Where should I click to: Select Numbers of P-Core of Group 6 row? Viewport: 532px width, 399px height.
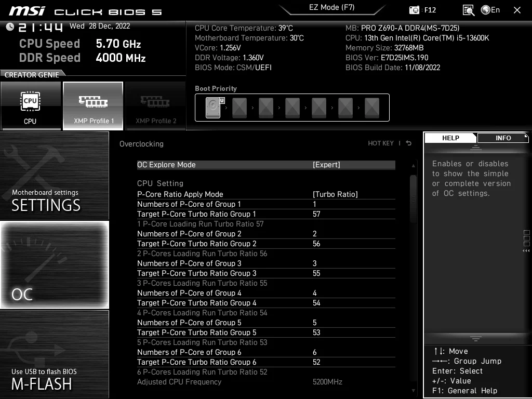(x=266, y=352)
